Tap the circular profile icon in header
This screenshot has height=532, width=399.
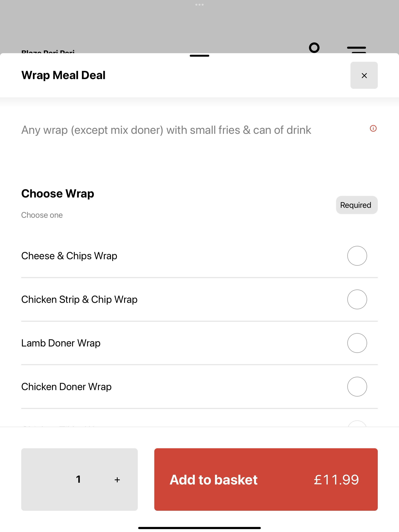tap(314, 48)
